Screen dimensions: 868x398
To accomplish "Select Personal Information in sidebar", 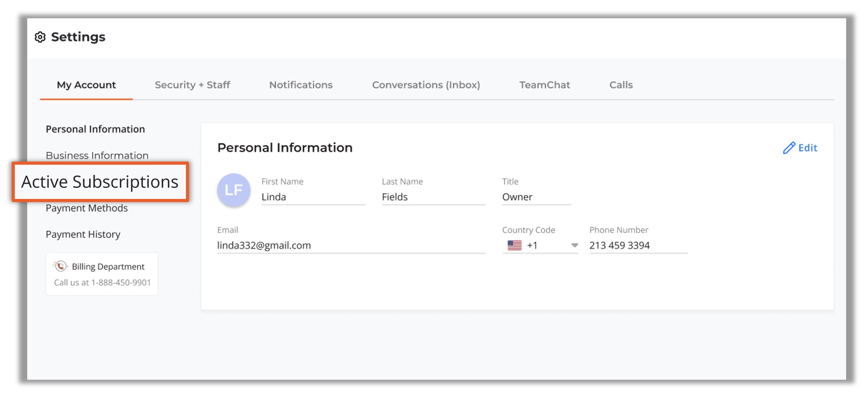I will pos(95,129).
